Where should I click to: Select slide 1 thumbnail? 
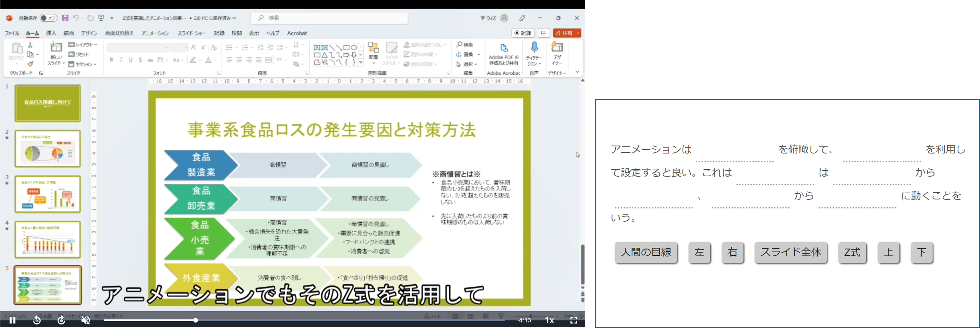pyautogui.click(x=48, y=103)
